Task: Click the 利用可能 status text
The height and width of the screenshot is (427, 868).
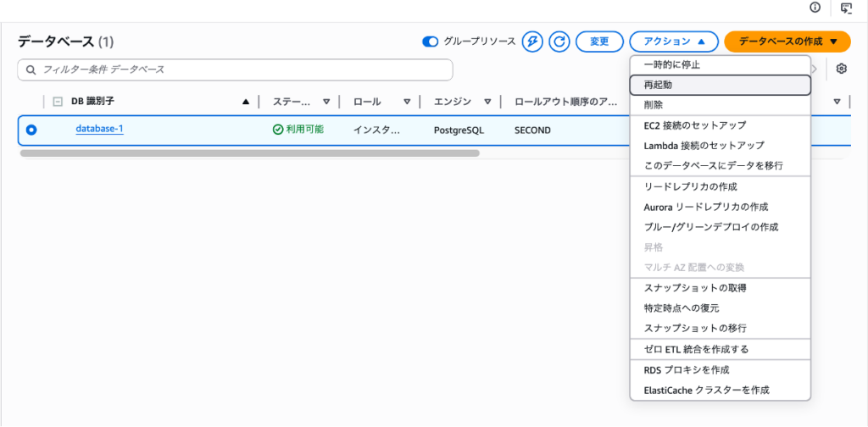Action: [305, 130]
